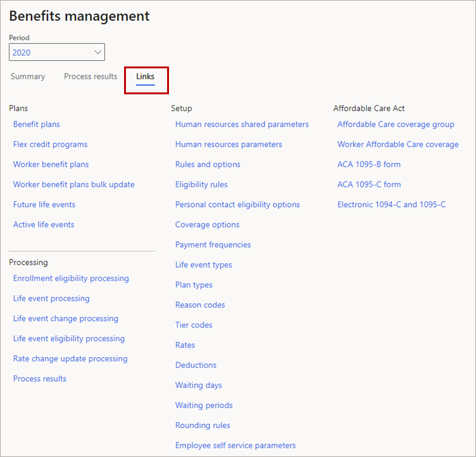View the Tier codes page
The width and height of the screenshot is (476, 457).
pos(194,325)
